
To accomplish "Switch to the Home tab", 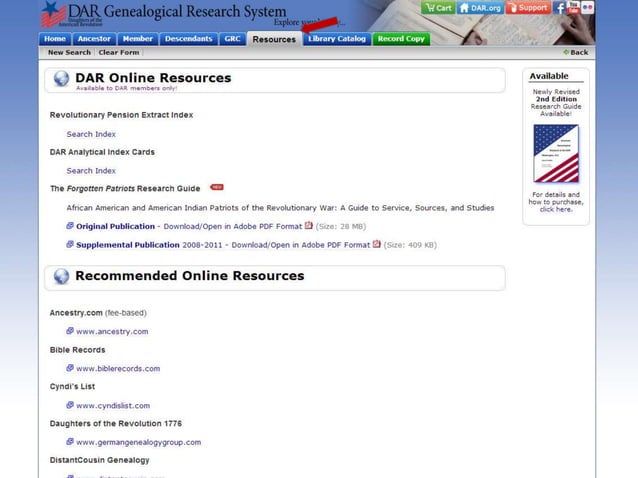I will [55, 39].
